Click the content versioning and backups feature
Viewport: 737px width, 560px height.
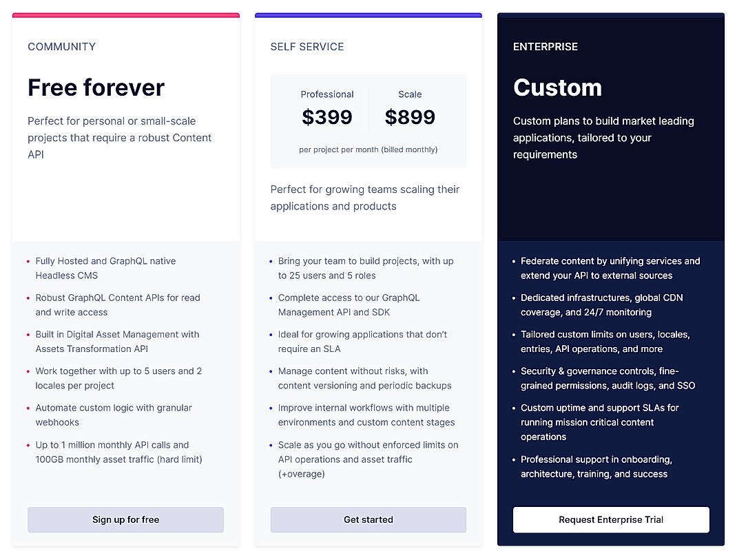coord(368,378)
